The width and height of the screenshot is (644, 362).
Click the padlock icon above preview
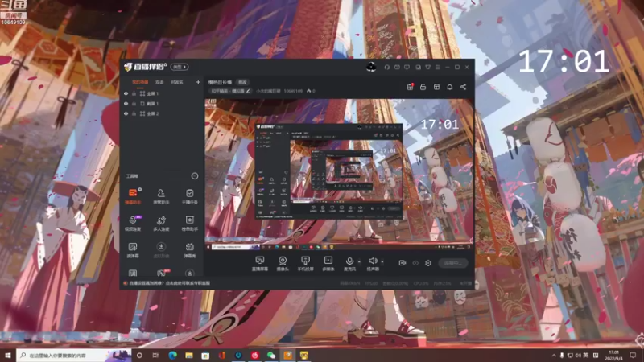coord(423,87)
